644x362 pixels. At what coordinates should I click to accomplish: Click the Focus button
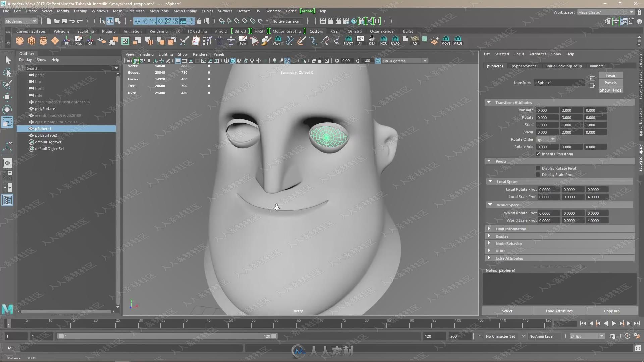click(610, 75)
